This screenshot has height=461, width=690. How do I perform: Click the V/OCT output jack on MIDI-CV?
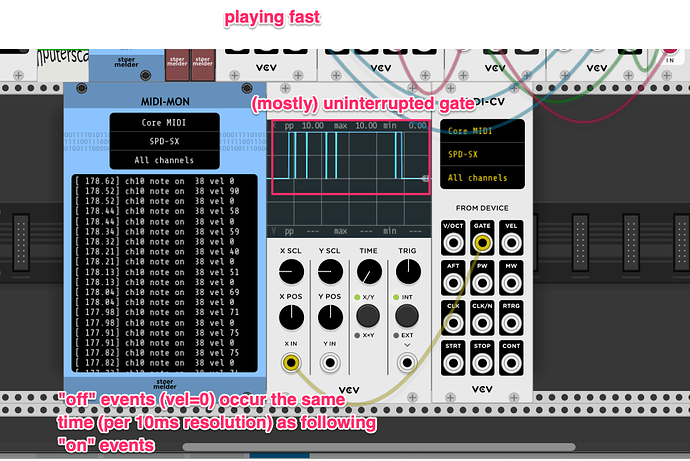(x=453, y=242)
